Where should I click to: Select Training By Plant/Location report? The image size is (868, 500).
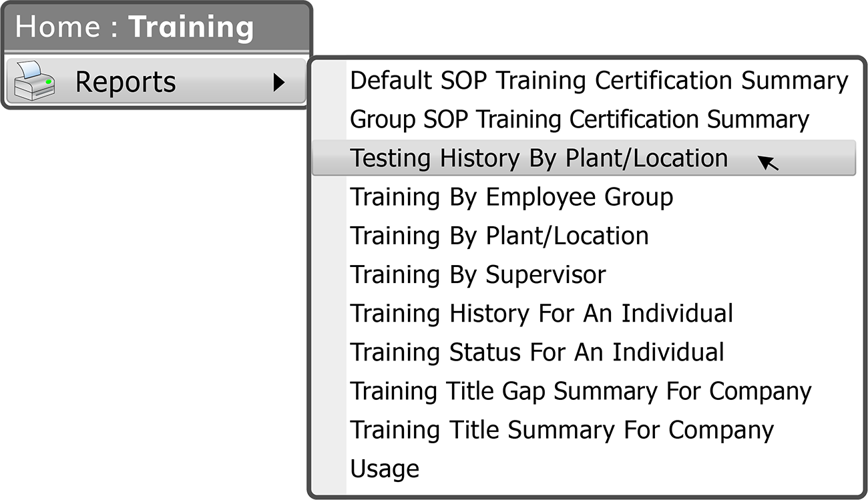coord(499,236)
